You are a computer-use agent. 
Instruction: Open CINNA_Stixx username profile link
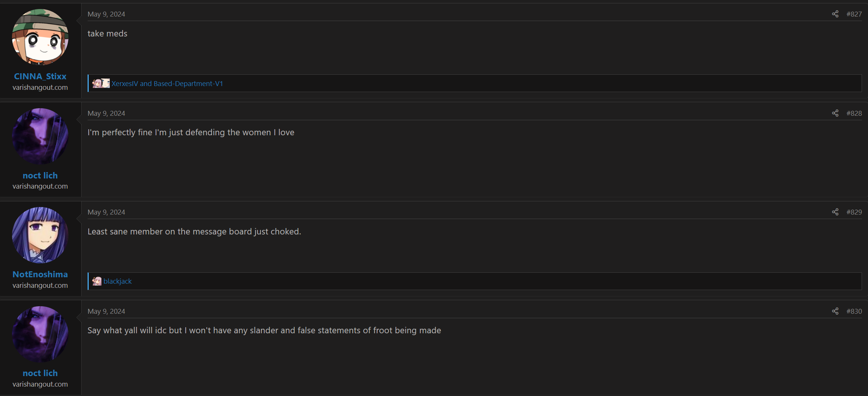click(40, 76)
